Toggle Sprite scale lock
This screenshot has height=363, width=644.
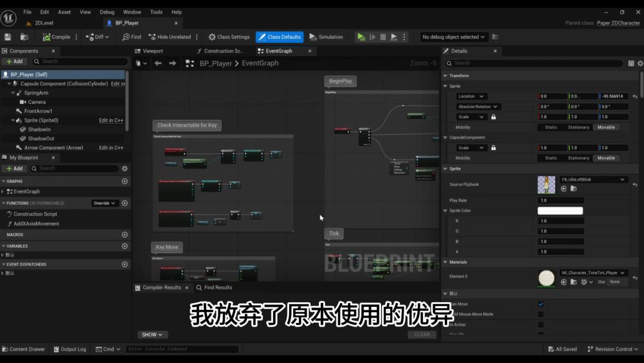493,117
